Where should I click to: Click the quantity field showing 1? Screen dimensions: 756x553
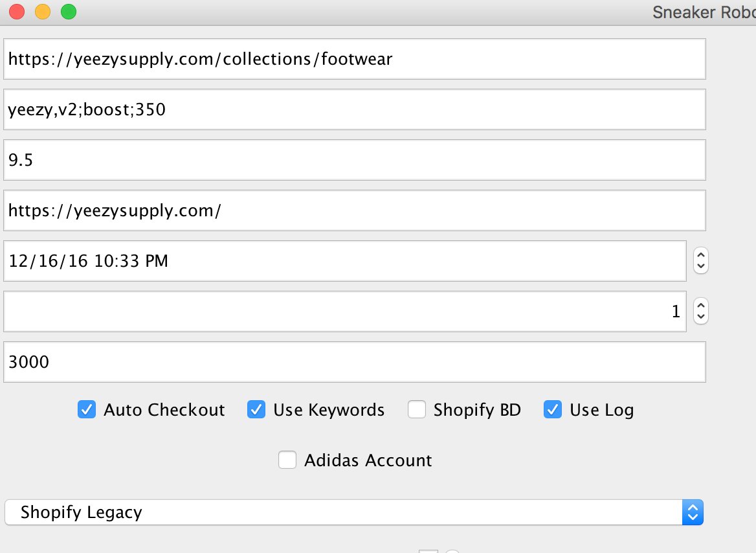345,311
